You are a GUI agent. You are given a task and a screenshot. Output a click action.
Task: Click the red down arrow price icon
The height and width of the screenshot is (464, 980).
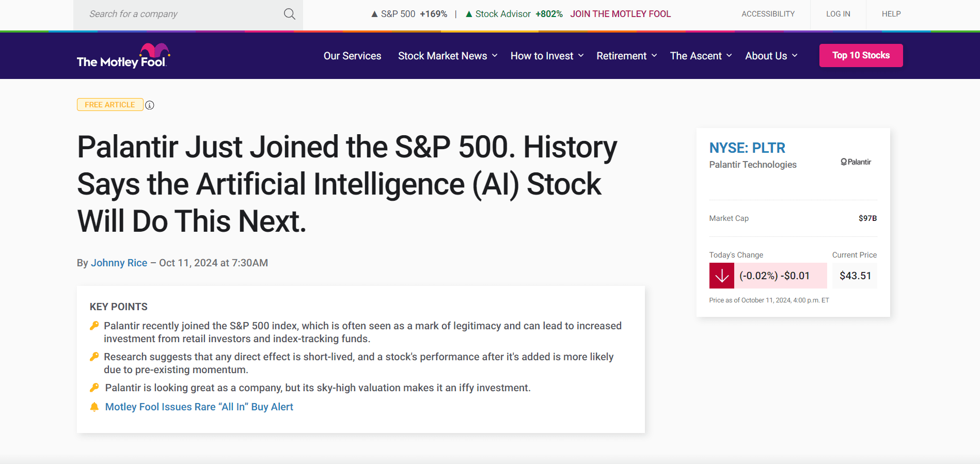[721, 276]
